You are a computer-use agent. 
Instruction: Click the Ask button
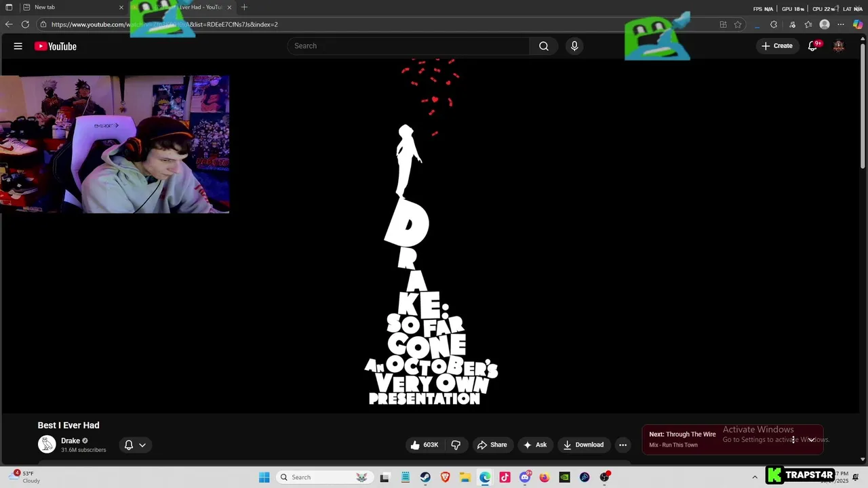tap(536, 445)
